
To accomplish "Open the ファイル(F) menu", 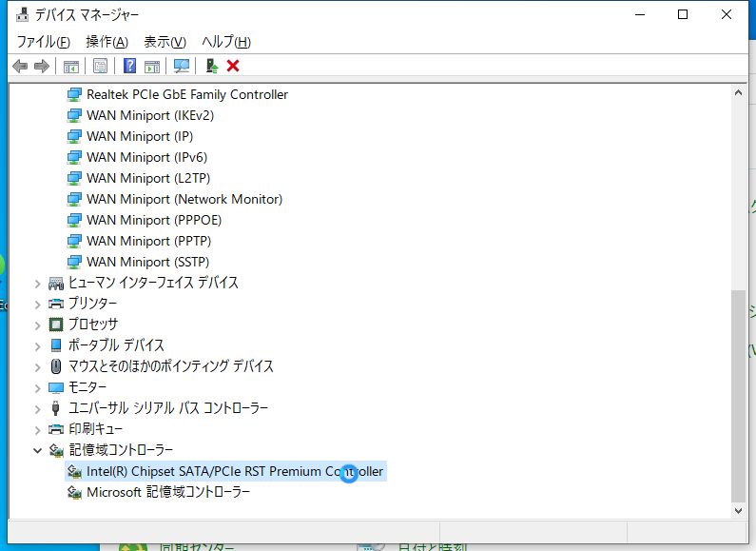I will 44,42.
